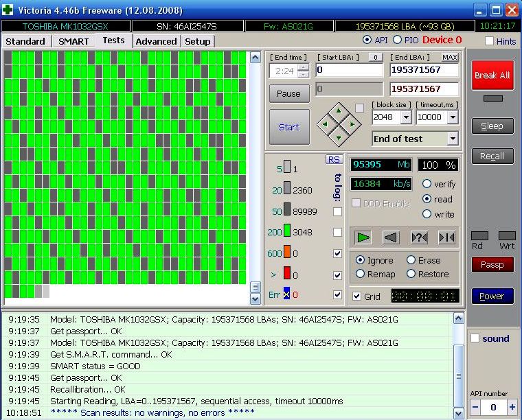Screen dimensions: 522x420
Task: Click the random seek ?▶◀ button
Action: pyautogui.click(x=419, y=237)
